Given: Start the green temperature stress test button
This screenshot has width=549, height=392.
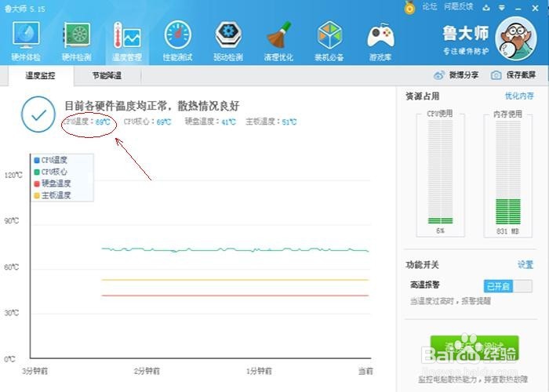Looking at the screenshot, I should (474, 348).
